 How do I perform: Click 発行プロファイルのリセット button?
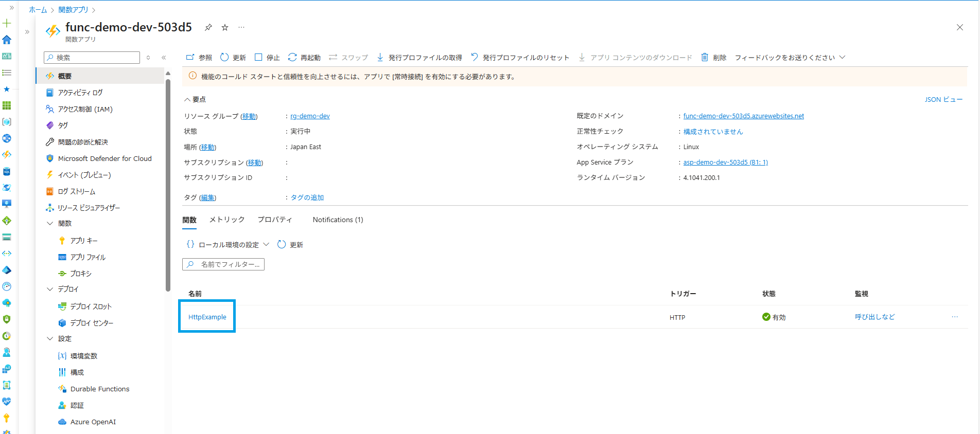520,58
